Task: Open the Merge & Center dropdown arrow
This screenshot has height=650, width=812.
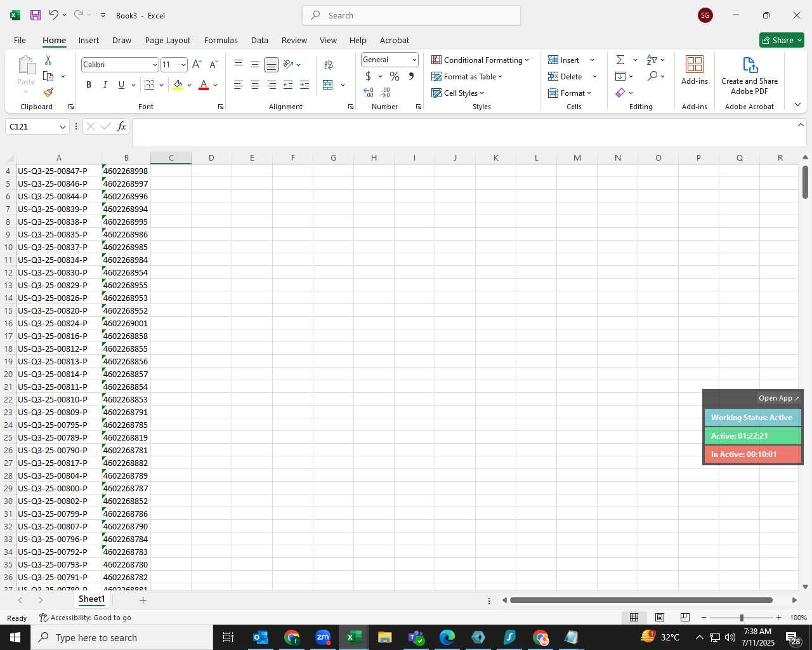Action: click(x=343, y=85)
